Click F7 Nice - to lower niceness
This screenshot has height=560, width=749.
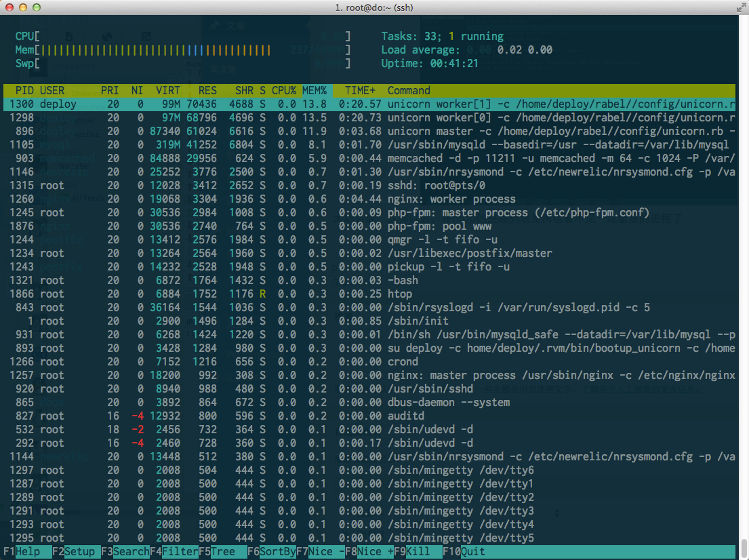(321, 551)
